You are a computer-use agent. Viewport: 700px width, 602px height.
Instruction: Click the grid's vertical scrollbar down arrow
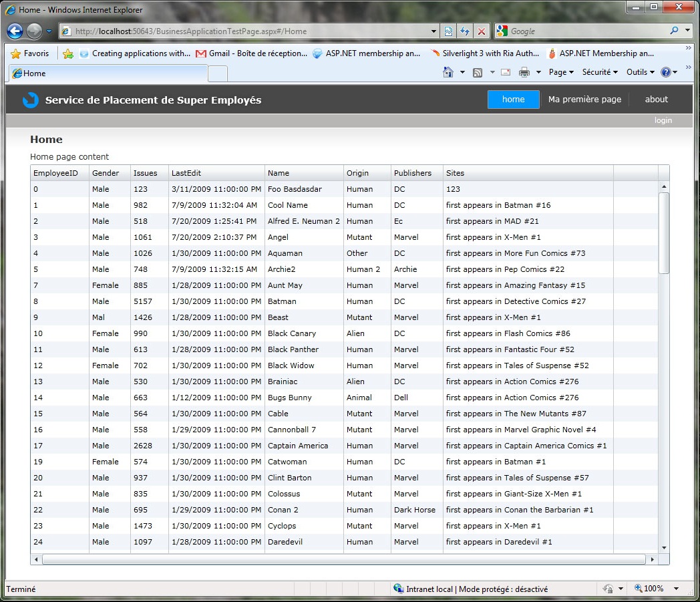pos(664,547)
